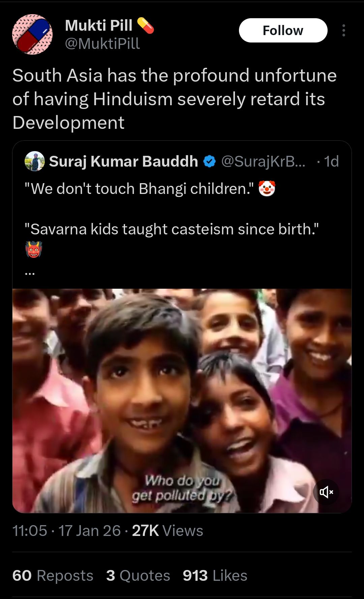Play the quoted tweet's video
The image size is (364, 599).
click(182, 401)
